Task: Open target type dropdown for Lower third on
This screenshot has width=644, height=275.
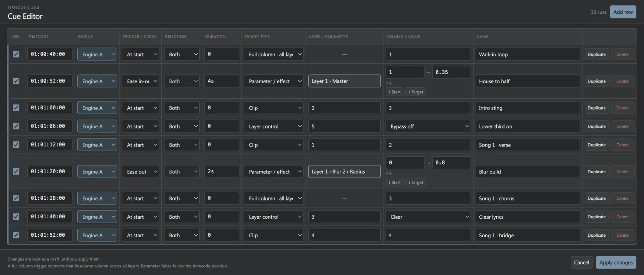Action: (273, 126)
